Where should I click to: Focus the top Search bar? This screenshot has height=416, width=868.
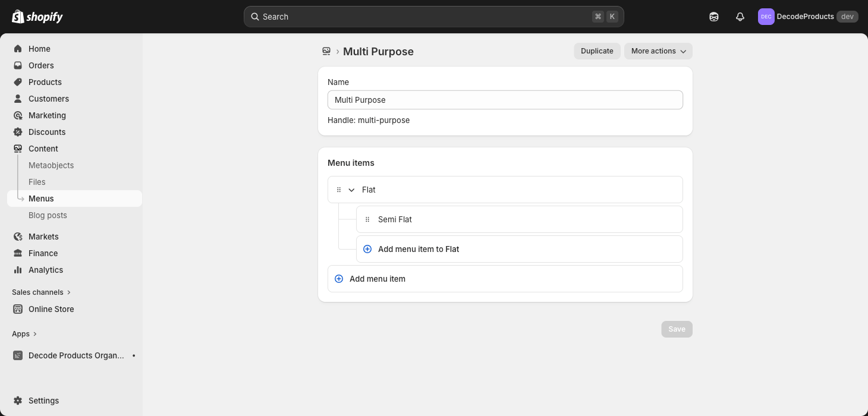pos(433,17)
